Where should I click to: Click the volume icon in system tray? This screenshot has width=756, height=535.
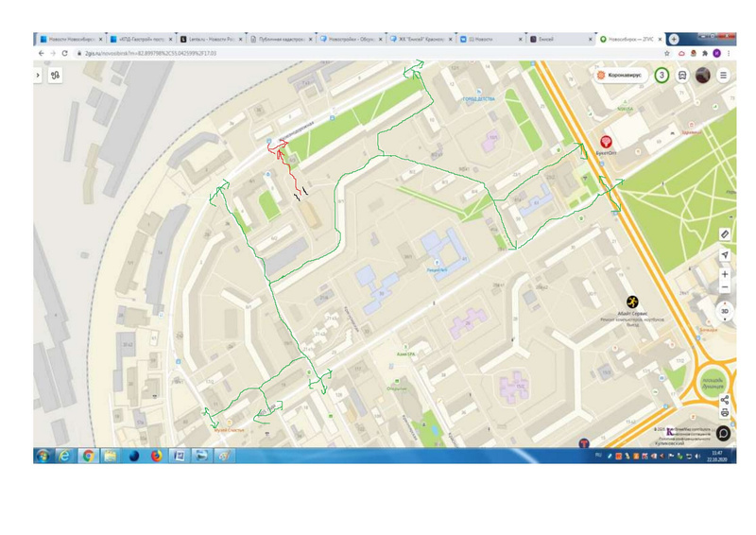coord(697,456)
